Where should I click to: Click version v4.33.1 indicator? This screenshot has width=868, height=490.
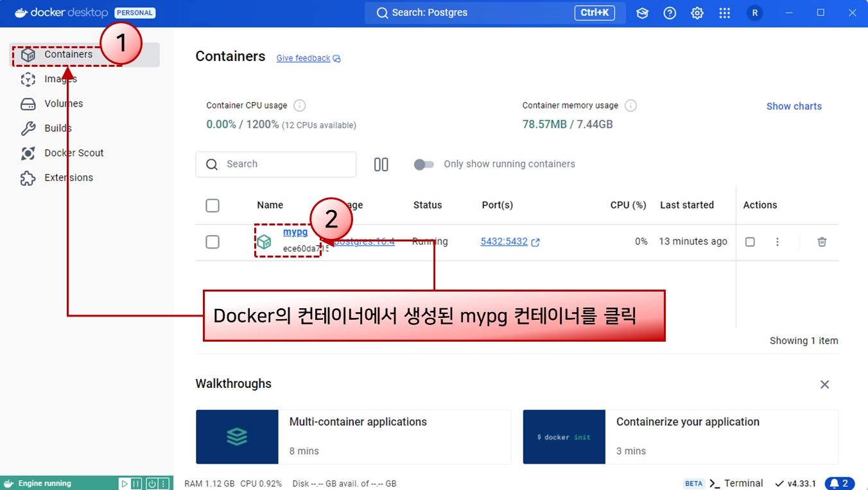tap(795, 484)
